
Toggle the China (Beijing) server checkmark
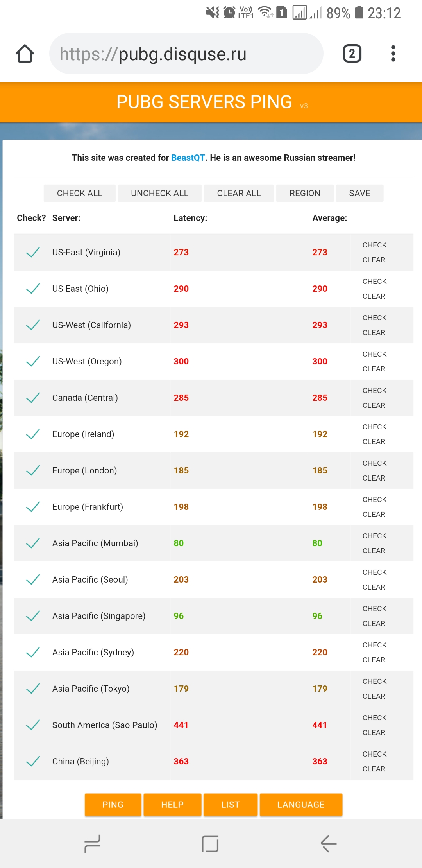coord(33,761)
